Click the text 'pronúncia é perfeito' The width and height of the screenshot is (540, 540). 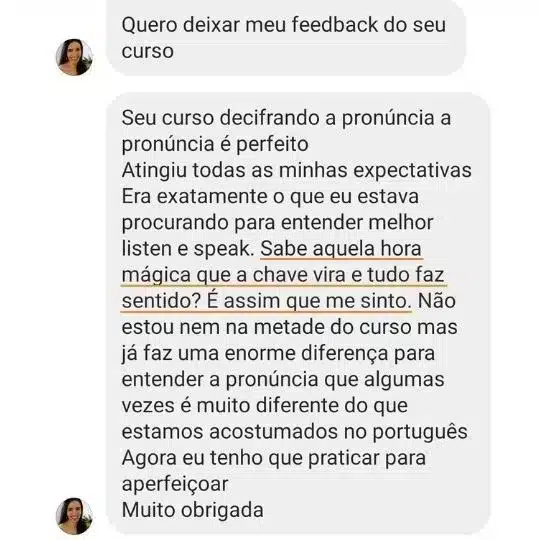tap(215, 144)
